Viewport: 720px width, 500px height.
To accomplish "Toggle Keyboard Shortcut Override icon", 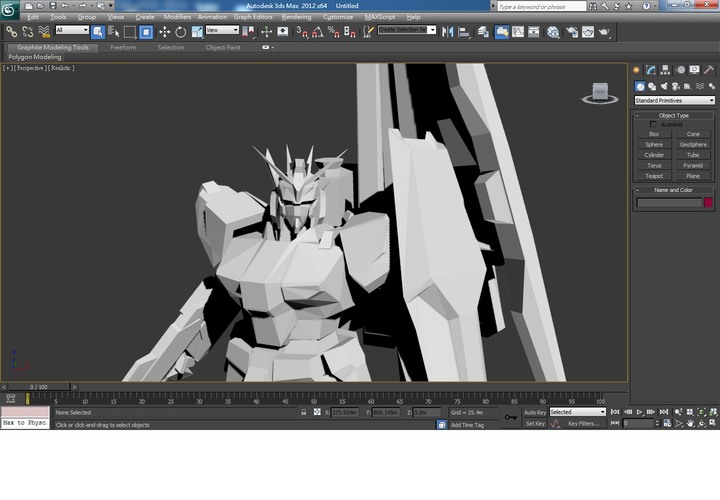I will point(283,32).
